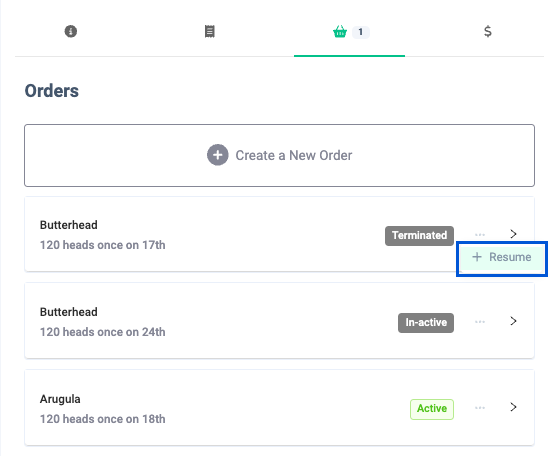556x456 pixels.
Task: Expand Butterhead 17th order with chevron
Action: click(x=513, y=234)
